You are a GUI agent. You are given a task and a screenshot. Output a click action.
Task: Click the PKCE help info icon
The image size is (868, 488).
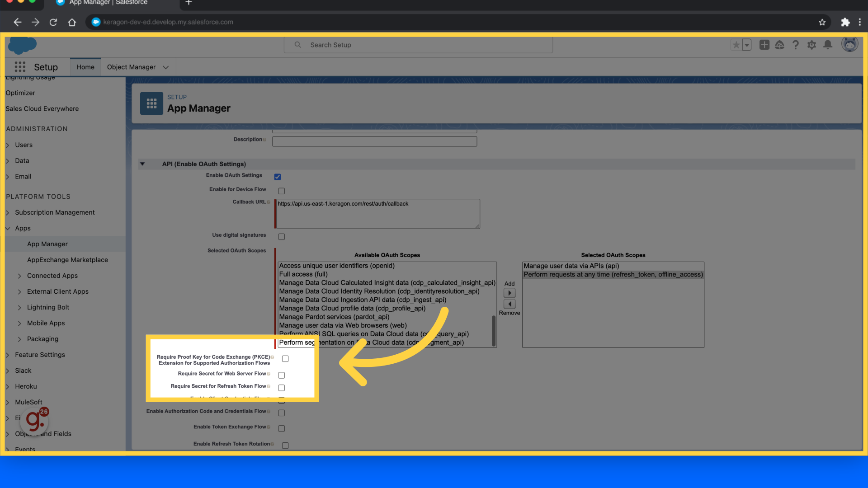pyautogui.click(x=272, y=357)
